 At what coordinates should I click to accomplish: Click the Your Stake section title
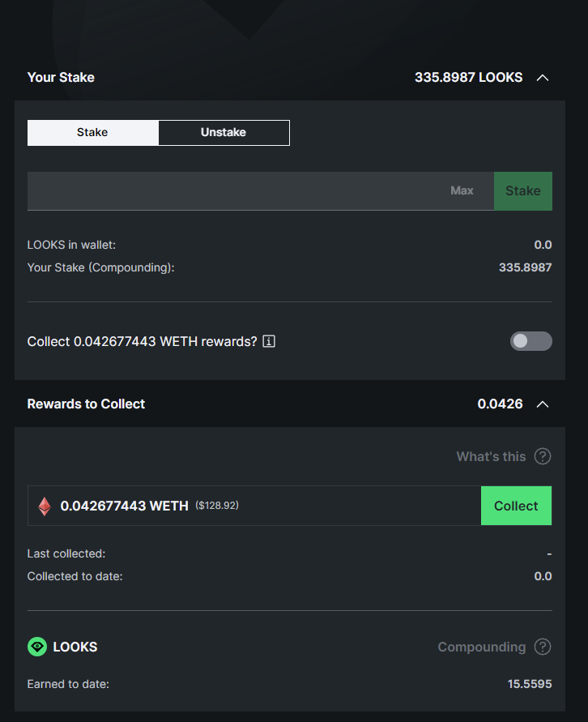[x=61, y=77]
